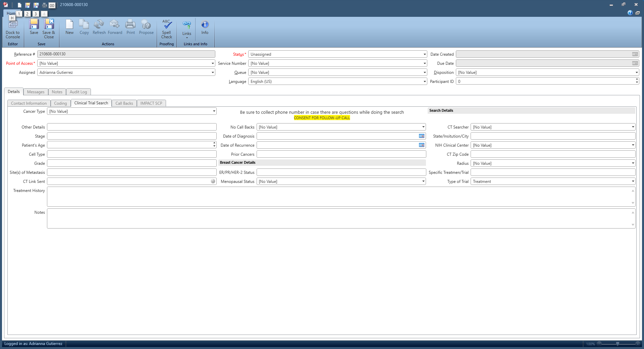Click into the Treatment History text box
The width and height of the screenshot is (644, 349).
[339, 197]
